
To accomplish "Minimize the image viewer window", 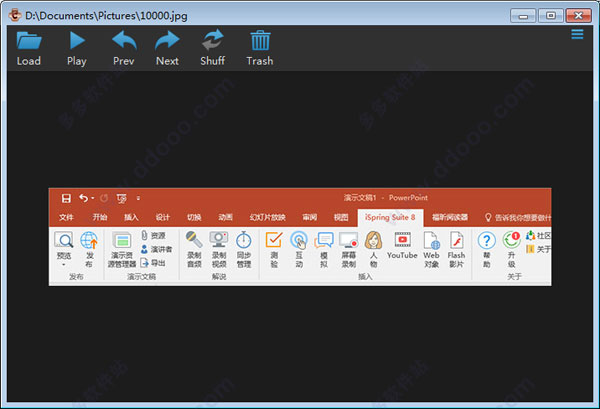I will tap(523, 16).
